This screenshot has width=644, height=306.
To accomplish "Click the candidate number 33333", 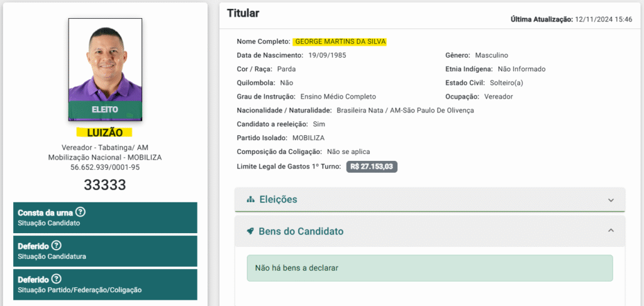I will pos(105,185).
